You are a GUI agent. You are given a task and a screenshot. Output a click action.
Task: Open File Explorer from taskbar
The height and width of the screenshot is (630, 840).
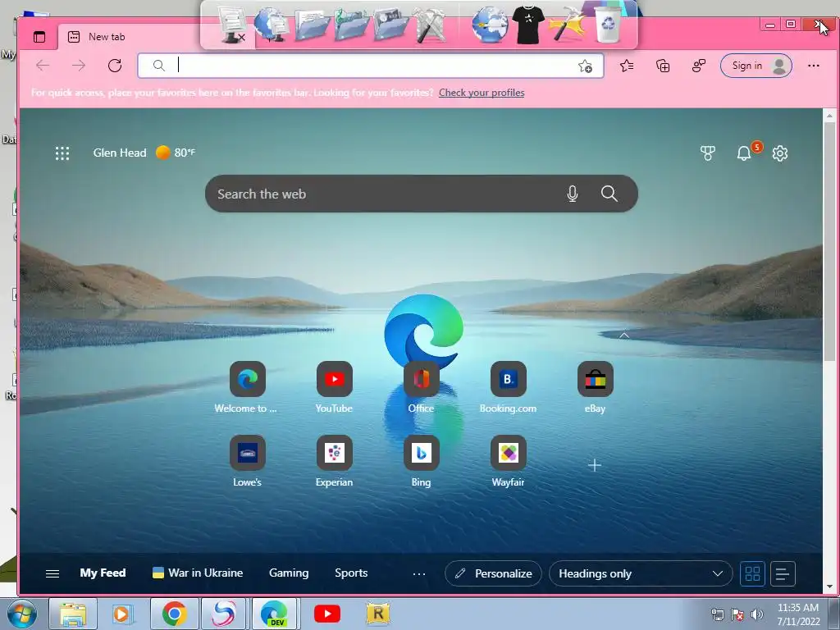pyautogui.click(x=73, y=614)
